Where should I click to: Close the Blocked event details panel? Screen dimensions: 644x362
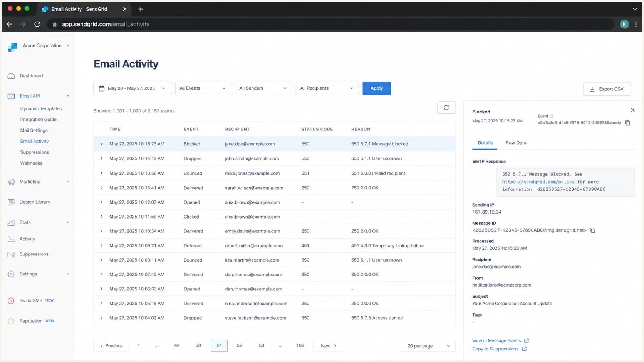[x=632, y=110]
